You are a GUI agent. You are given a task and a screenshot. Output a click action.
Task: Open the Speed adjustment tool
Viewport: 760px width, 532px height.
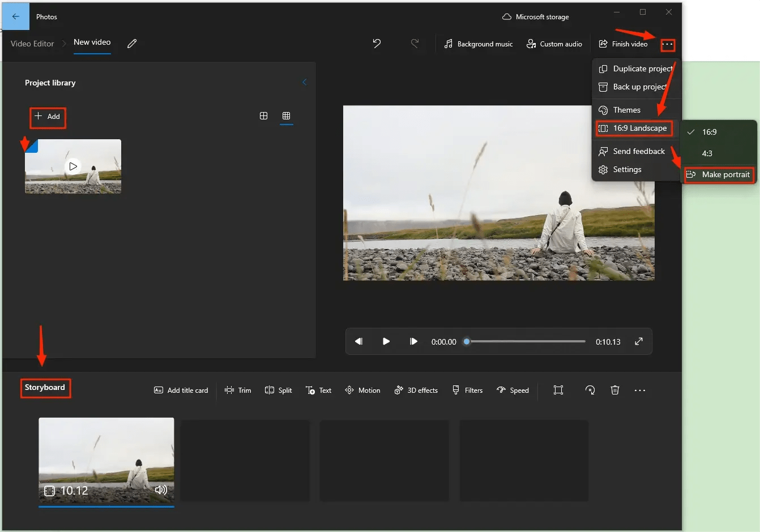(x=513, y=390)
